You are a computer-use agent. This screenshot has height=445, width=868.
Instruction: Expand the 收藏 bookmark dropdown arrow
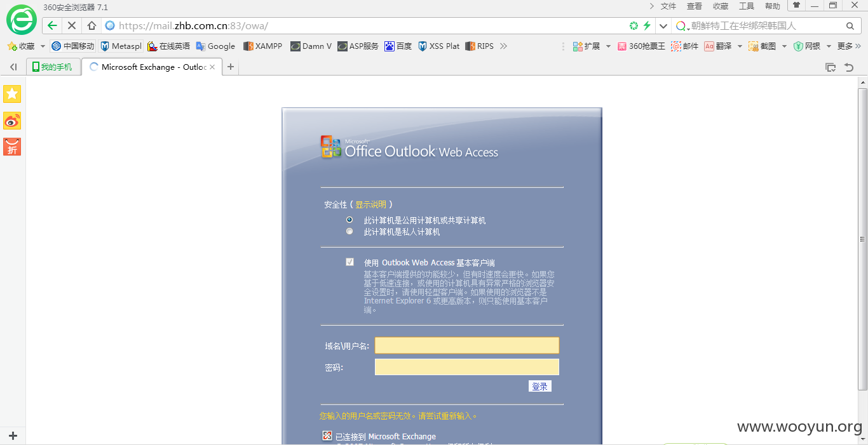pyautogui.click(x=43, y=46)
